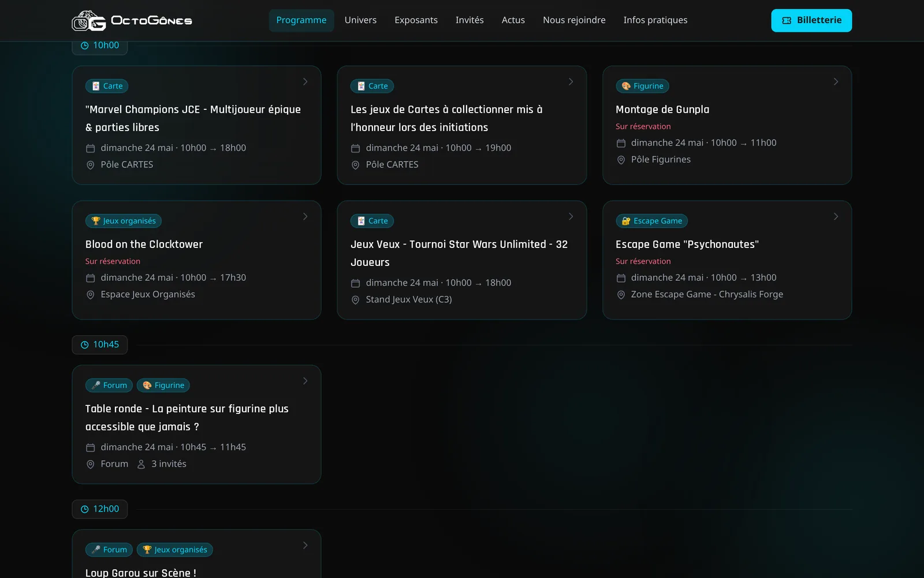Click location pin on Cartes à collectionner card

[x=356, y=165]
